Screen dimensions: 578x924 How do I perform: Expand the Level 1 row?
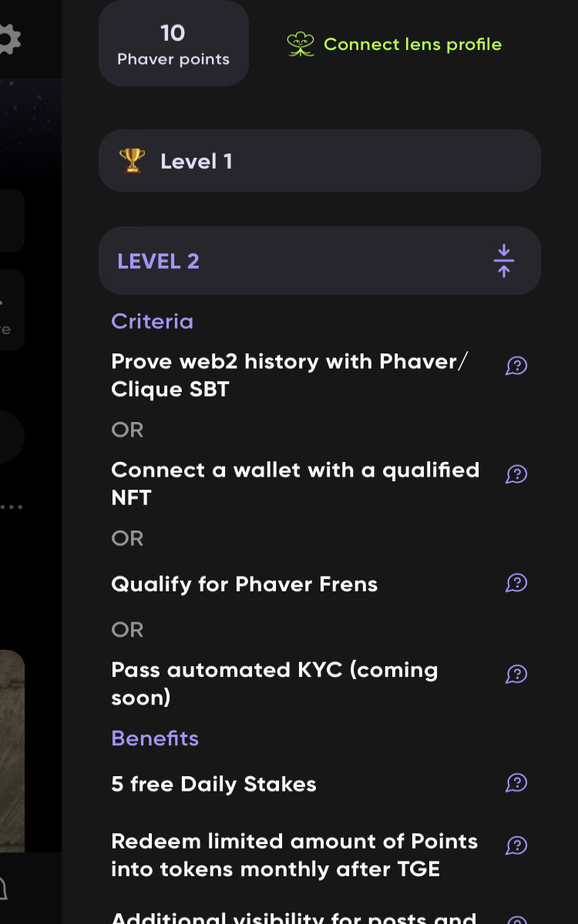click(x=320, y=161)
